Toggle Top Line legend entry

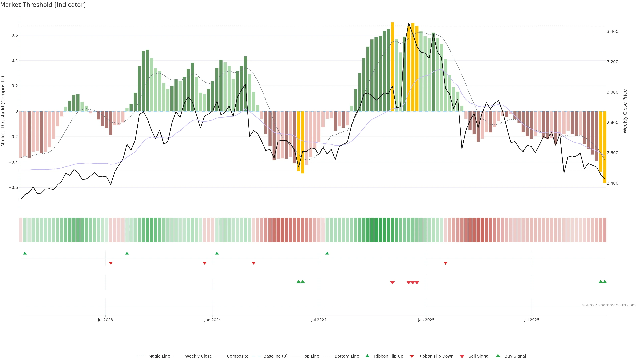click(311, 356)
